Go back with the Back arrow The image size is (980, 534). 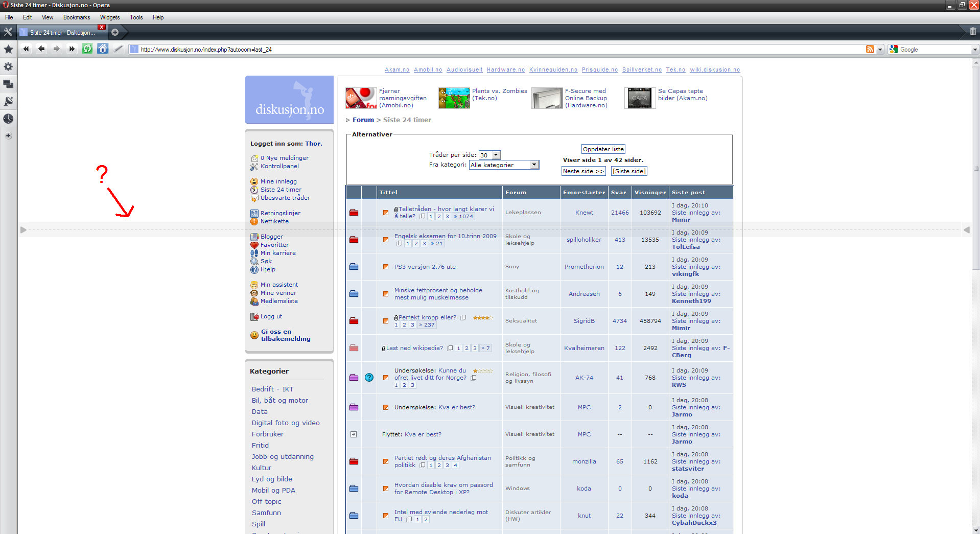(41, 49)
